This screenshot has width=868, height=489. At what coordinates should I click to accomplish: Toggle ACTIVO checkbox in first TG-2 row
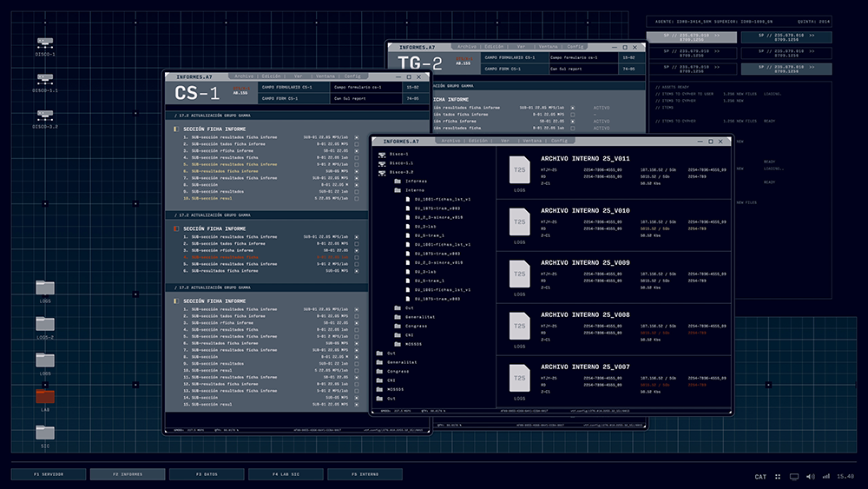point(572,108)
